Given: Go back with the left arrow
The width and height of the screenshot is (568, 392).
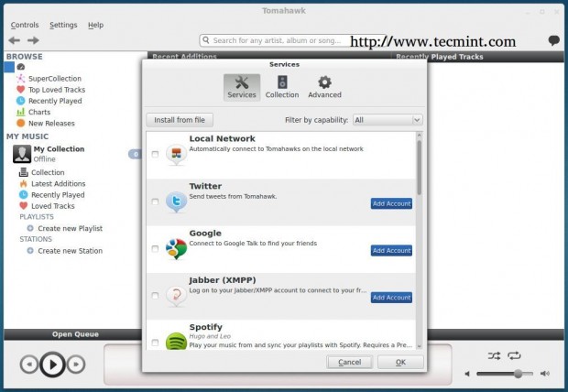Looking at the screenshot, I should (14, 40).
